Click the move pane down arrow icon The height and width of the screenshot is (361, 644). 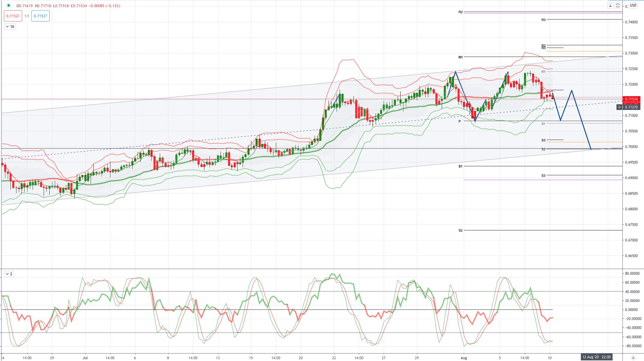click(x=610, y=5)
